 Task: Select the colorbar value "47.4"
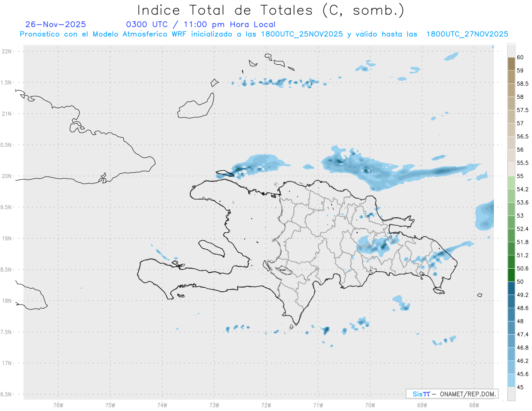pyautogui.click(x=523, y=334)
